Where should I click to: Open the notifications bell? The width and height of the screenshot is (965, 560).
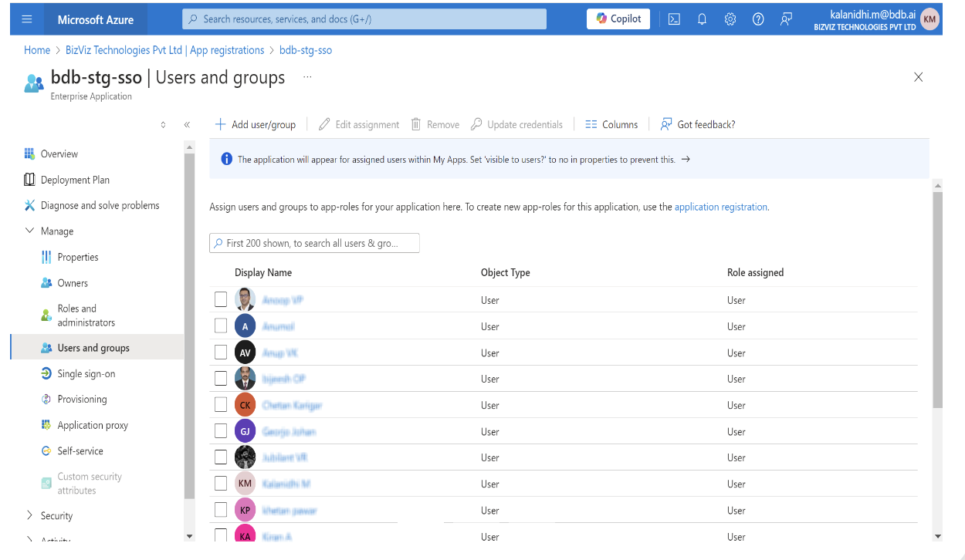pyautogui.click(x=702, y=19)
